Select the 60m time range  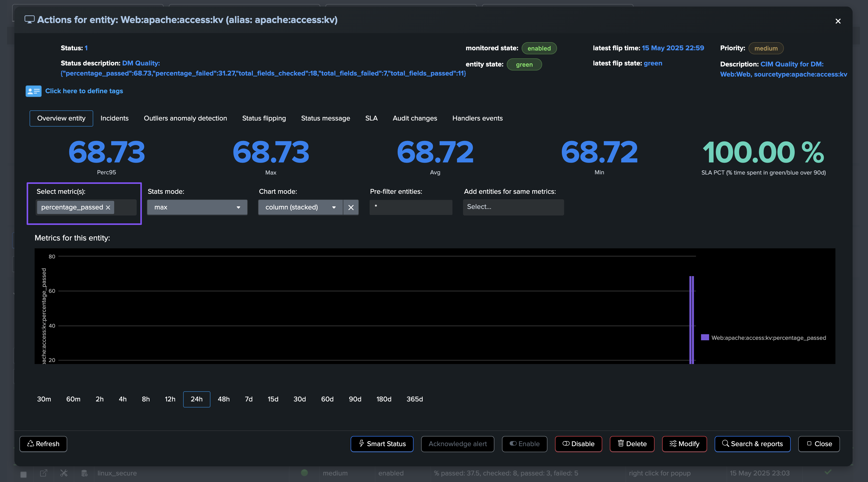click(73, 399)
